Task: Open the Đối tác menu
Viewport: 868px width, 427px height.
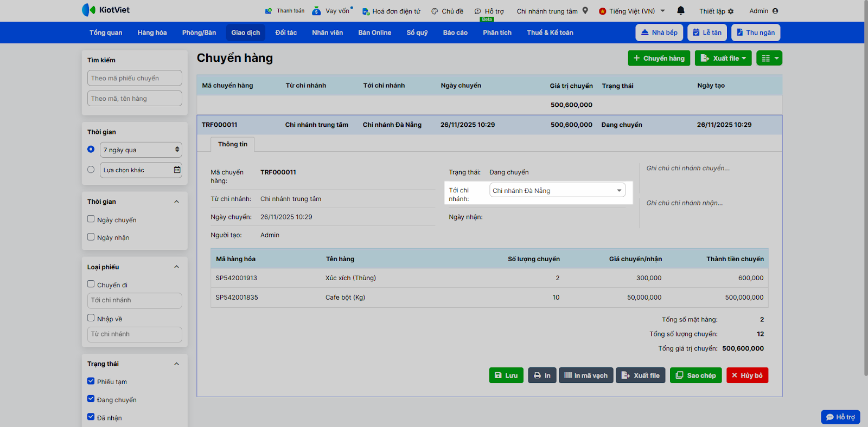Action: click(x=286, y=33)
